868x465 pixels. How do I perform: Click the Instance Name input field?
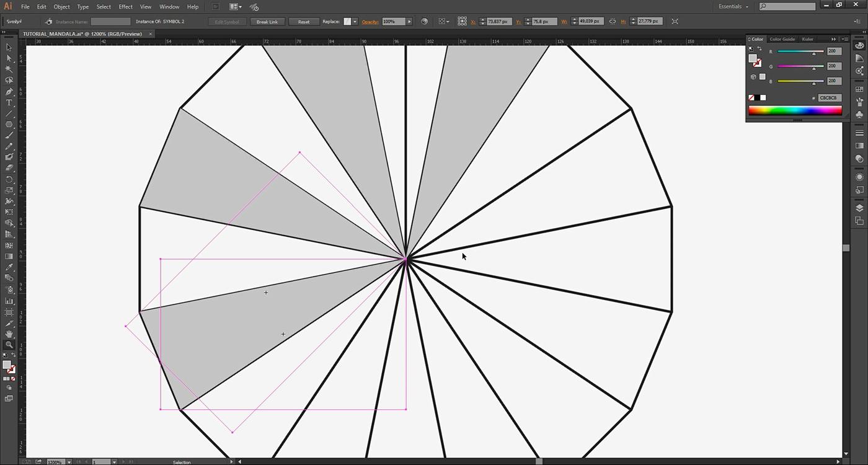pyautogui.click(x=110, y=22)
